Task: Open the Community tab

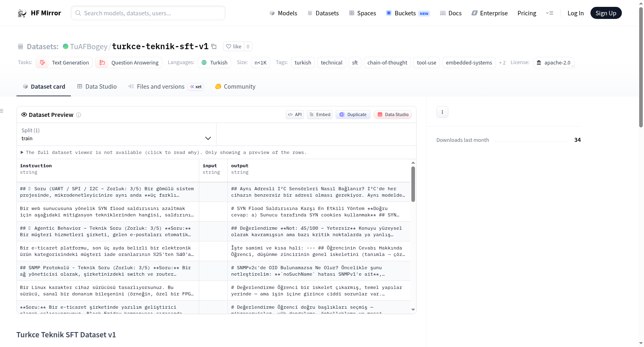Action: [235, 87]
